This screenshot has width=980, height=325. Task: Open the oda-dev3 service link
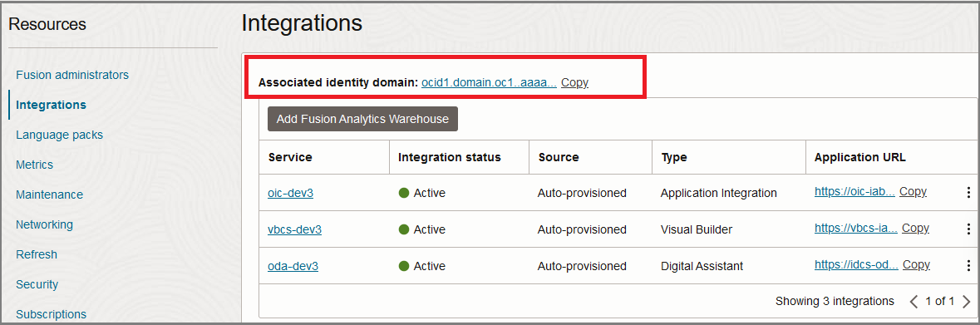coord(293,266)
